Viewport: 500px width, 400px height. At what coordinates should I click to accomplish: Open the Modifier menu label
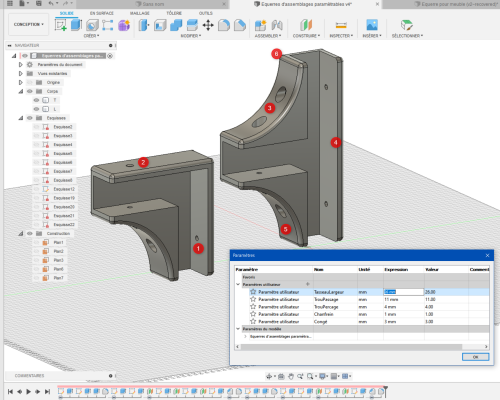coord(191,36)
